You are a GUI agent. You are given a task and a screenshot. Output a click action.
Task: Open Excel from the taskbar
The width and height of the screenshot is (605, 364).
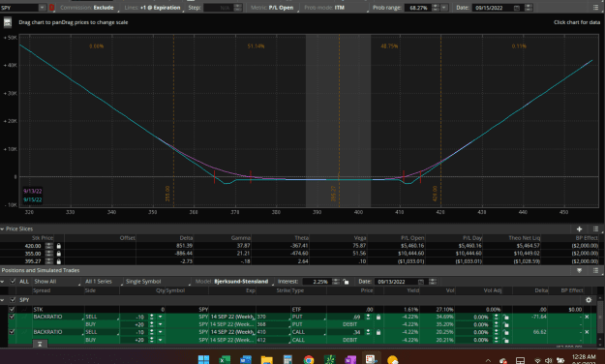click(225, 359)
